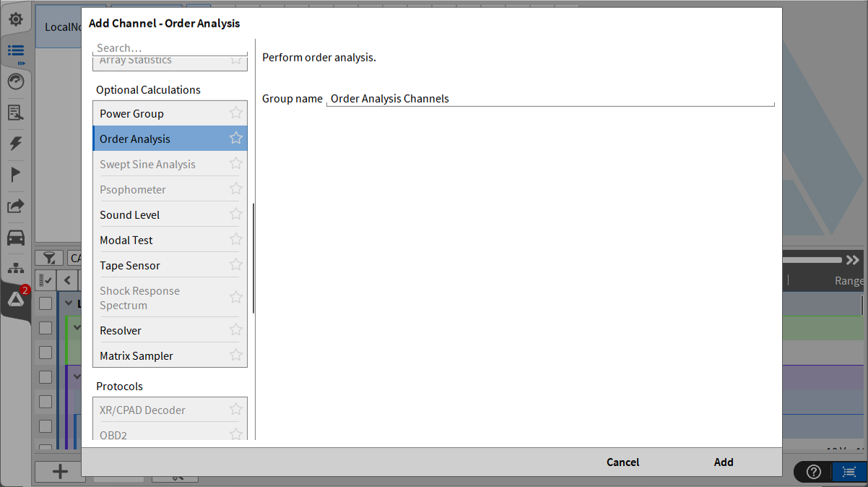Open the gauge instruments sidebar icon
This screenshot has height=487, width=868.
point(15,82)
